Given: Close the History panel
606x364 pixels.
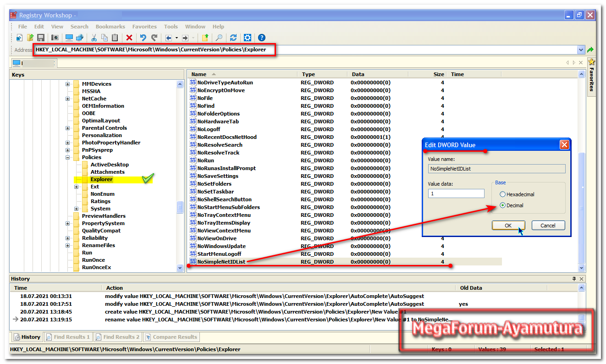Looking at the screenshot, I should pyautogui.click(x=582, y=279).
